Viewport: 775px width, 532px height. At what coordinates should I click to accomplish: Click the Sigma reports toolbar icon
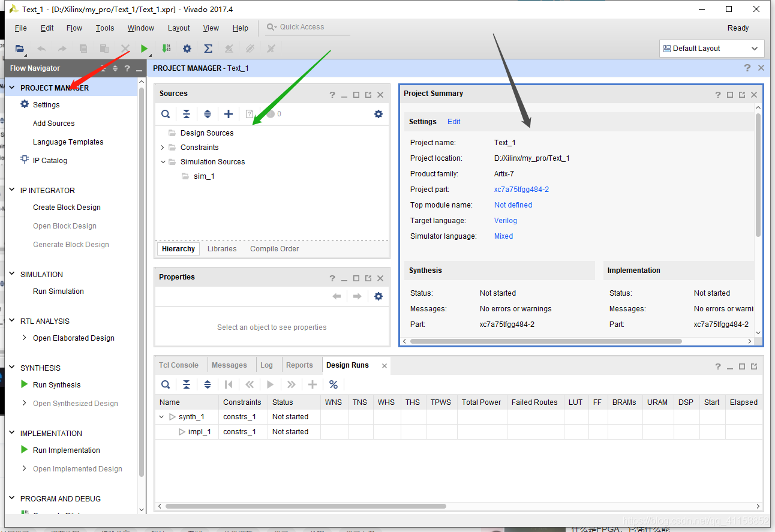coord(208,49)
